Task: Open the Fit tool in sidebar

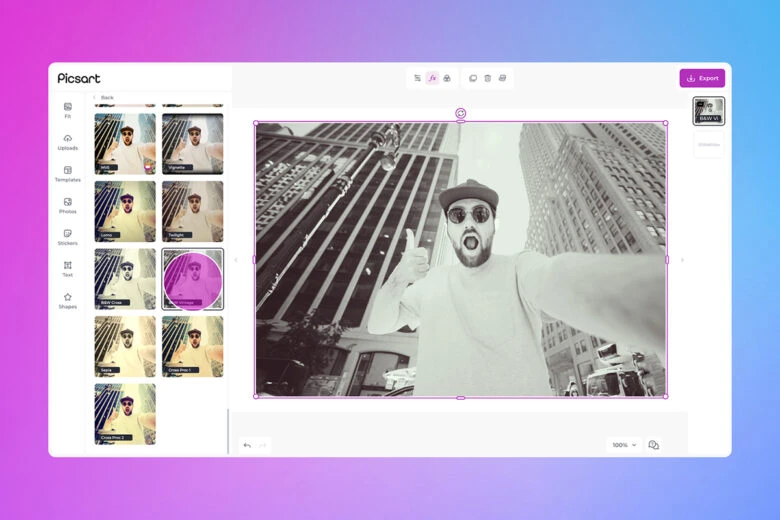Action: tap(68, 109)
